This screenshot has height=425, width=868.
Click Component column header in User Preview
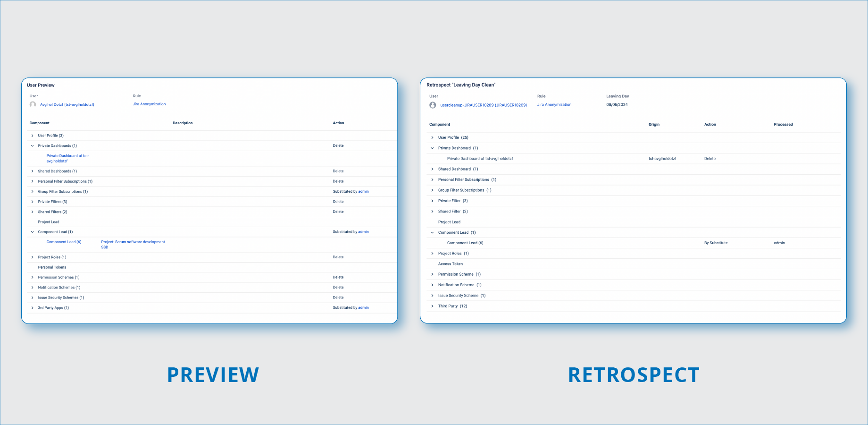point(40,123)
